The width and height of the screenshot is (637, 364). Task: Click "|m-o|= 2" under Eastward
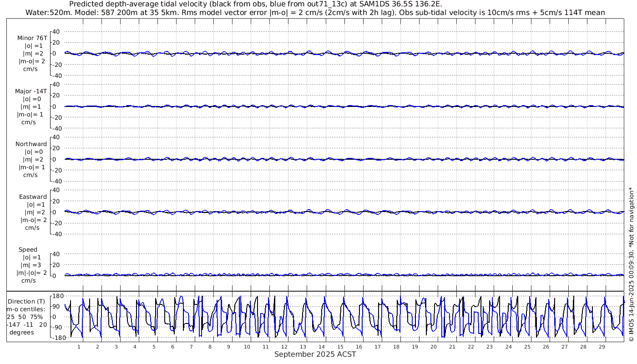(33, 220)
